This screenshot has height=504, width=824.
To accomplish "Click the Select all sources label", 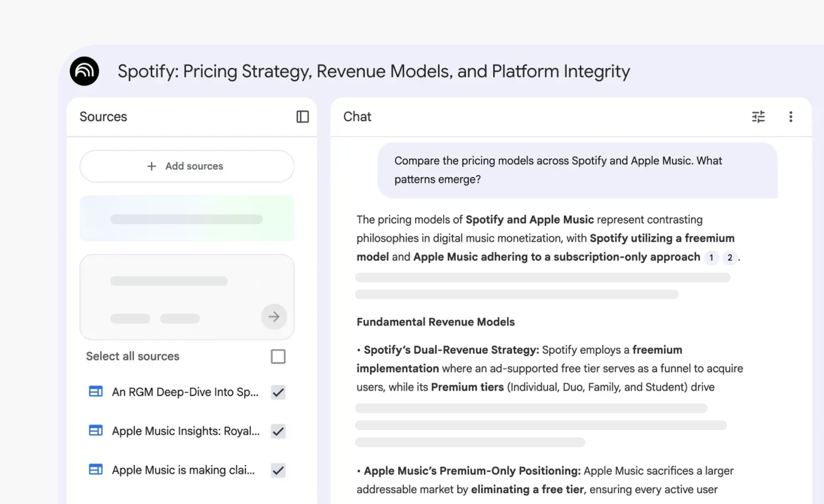I will [133, 356].
